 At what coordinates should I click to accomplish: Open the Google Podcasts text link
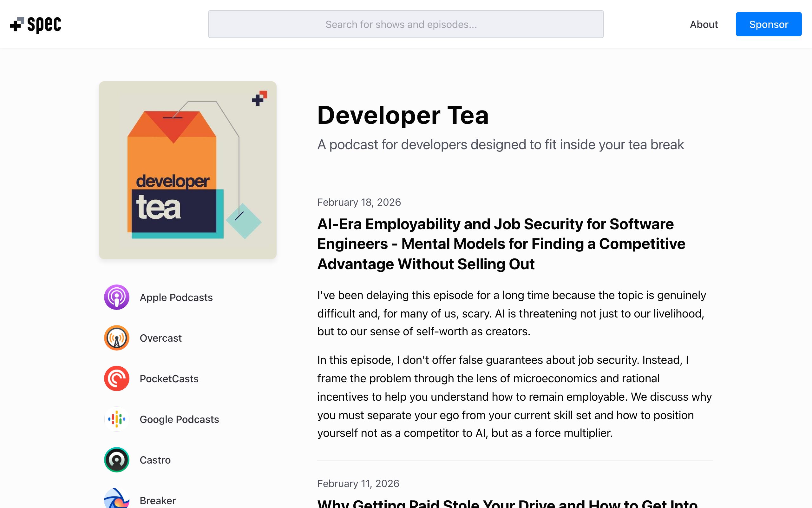[179, 419]
